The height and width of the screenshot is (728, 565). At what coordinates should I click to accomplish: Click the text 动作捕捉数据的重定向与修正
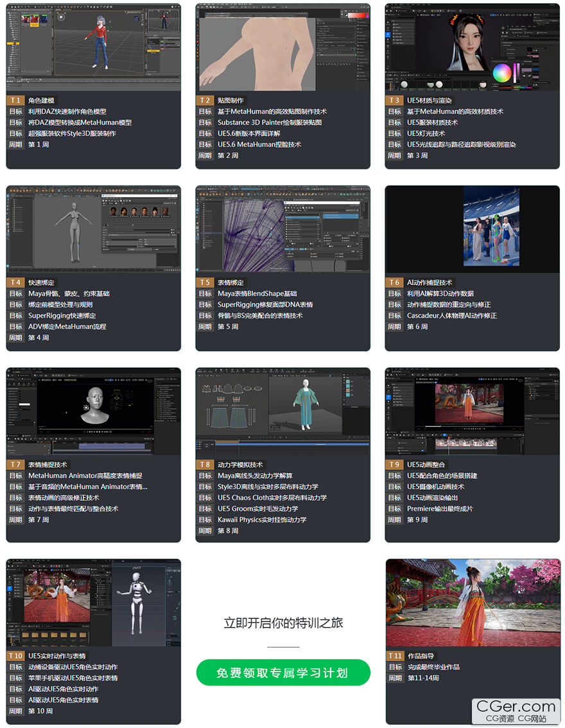click(x=449, y=304)
